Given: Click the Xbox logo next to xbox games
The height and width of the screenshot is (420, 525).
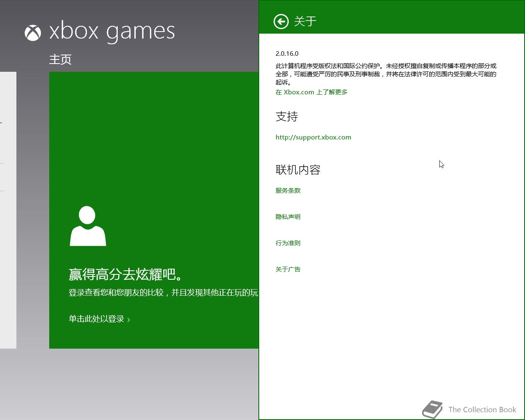Looking at the screenshot, I should tap(33, 33).
